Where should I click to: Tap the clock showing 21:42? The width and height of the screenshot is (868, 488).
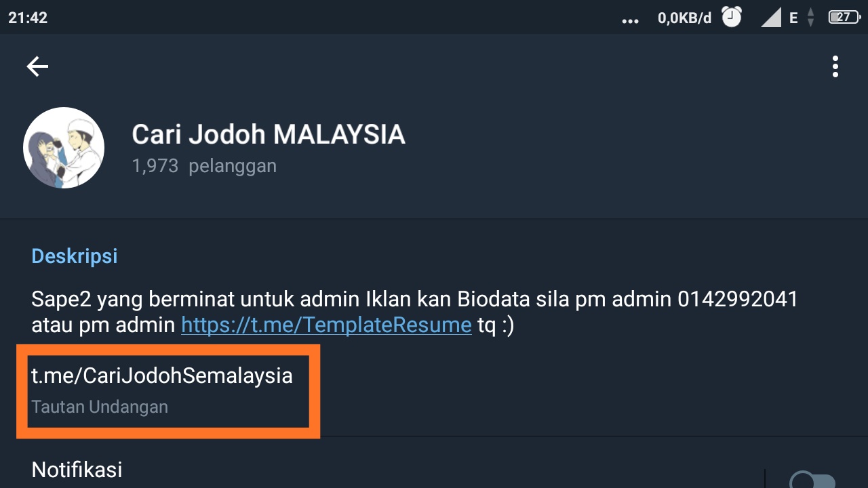pos(28,18)
